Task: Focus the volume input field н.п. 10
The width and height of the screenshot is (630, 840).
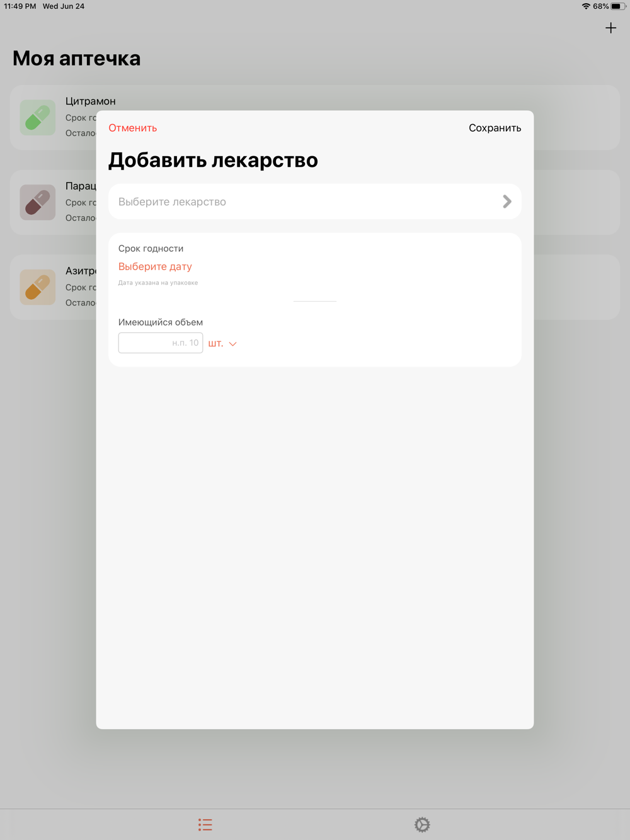Action: click(161, 343)
